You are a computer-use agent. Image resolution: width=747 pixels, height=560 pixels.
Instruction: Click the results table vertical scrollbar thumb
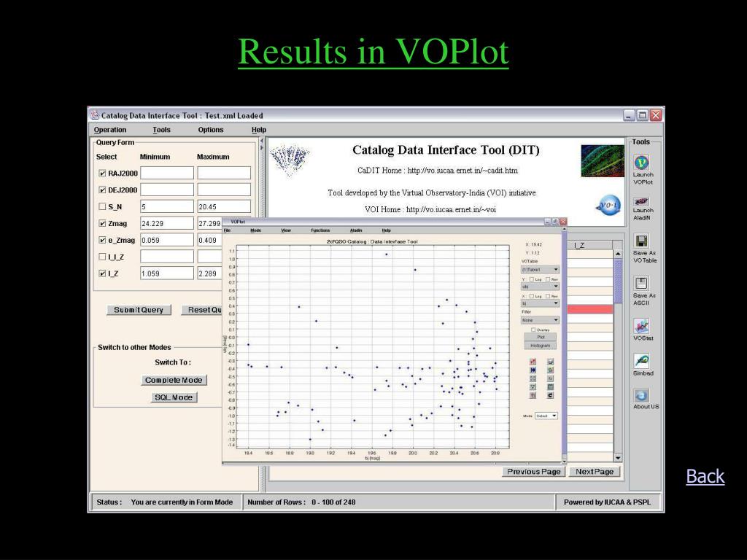(x=619, y=281)
